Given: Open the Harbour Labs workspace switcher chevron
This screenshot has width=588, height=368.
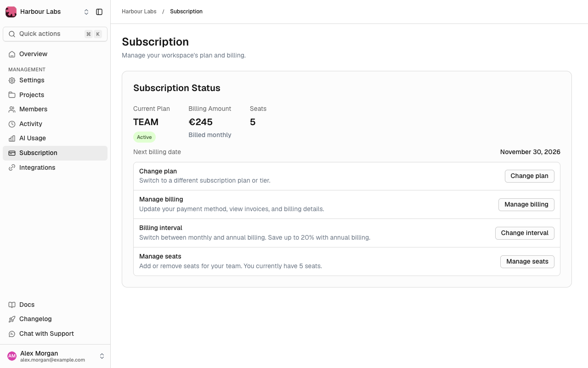Looking at the screenshot, I should tap(86, 12).
